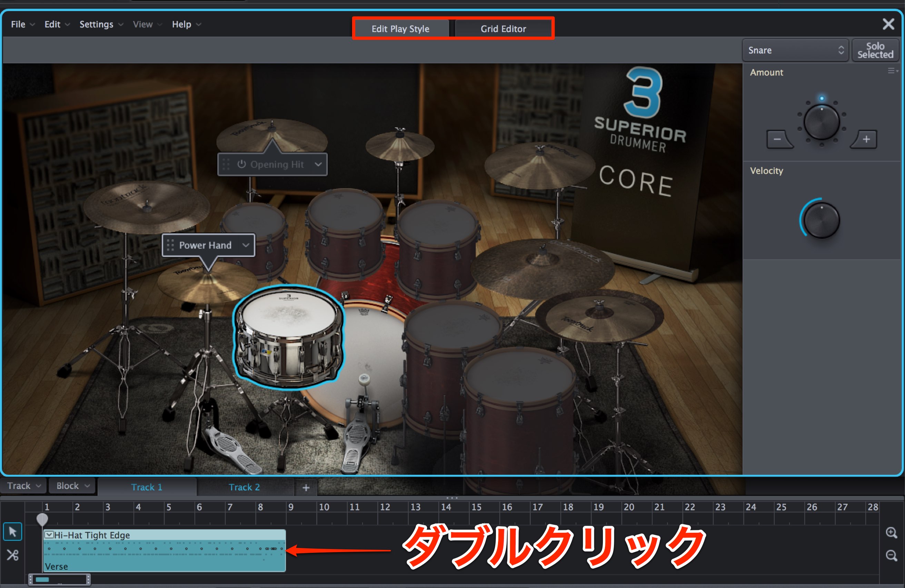The width and height of the screenshot is (905, 588).
Task: Switch to the Track 2 tab
Action: point(244,487)
